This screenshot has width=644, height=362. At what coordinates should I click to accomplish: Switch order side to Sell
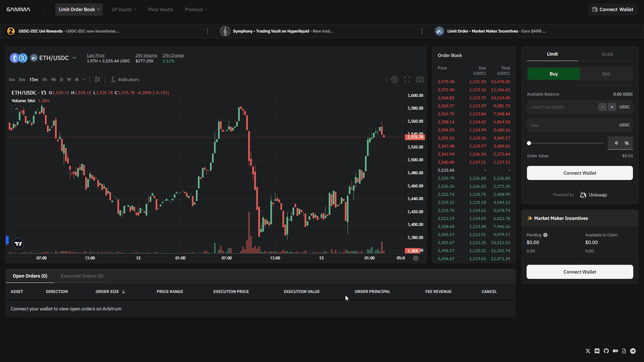pyautogui.click(x=606, y=74)
